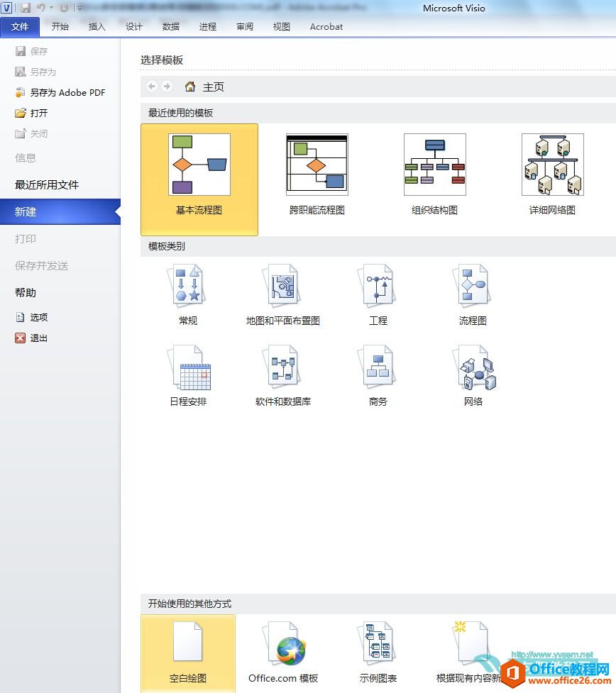The height and width of the screenshot is (693, 616).
Task: Click the 主页 home icon
Action: coord(190,86)
